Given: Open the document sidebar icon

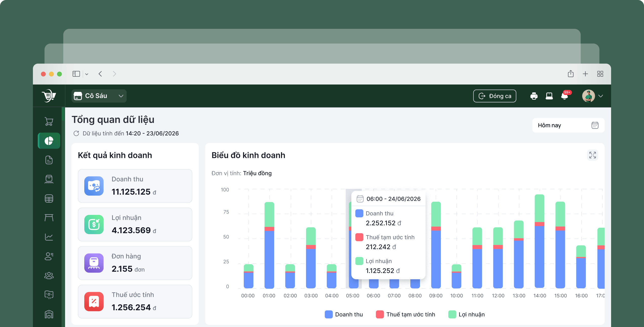Looking at the screenshot, I should pos(49,160).
